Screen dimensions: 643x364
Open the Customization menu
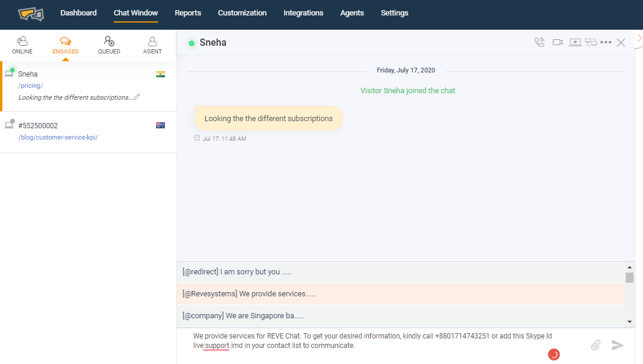pos(242,13)
